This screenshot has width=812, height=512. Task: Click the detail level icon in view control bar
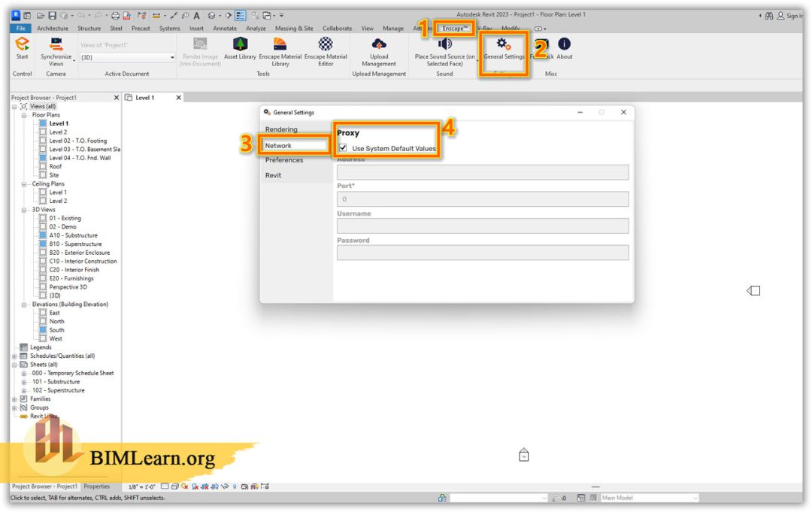click(x=165, y=486)
